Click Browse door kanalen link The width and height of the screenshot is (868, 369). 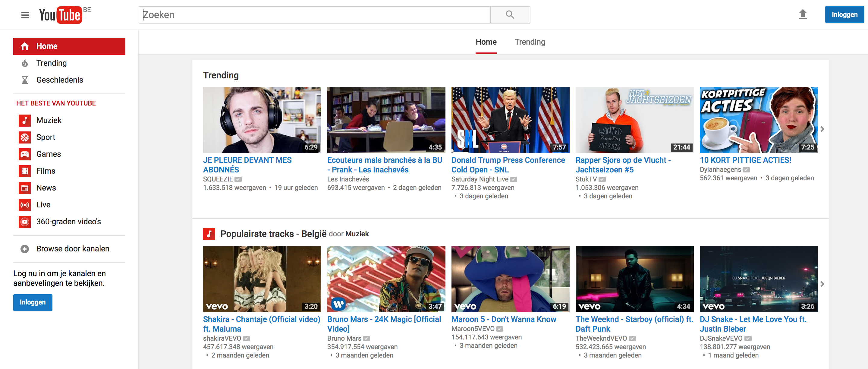[73, 249]
